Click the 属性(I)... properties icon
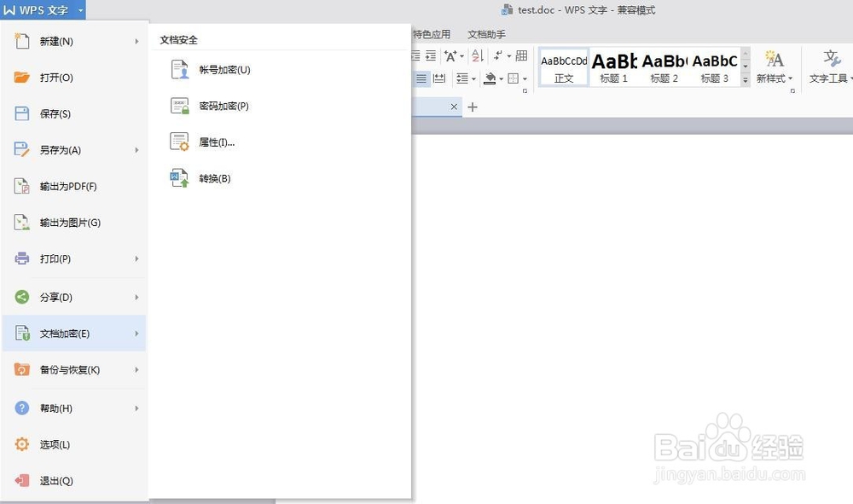The width and height of the screenshot is (853, 504). tap(179, 142)
